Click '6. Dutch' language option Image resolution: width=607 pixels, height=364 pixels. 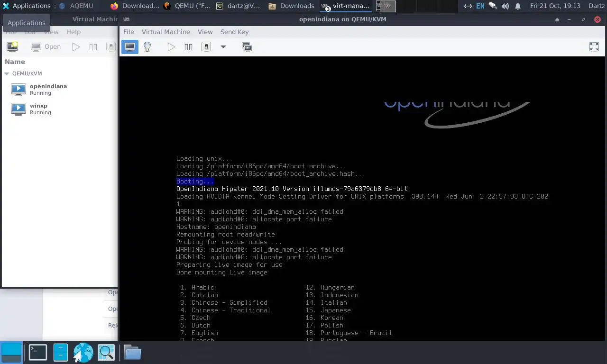tap(195, 325)
